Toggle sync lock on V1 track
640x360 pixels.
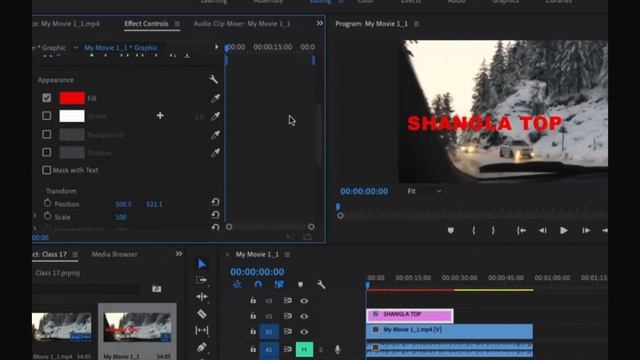pos(288,331)
